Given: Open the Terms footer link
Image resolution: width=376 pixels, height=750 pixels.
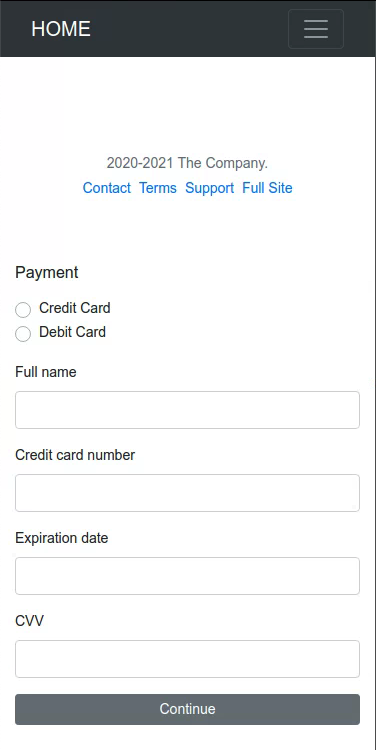Looking at the screenshot, I should coord(158,188).
